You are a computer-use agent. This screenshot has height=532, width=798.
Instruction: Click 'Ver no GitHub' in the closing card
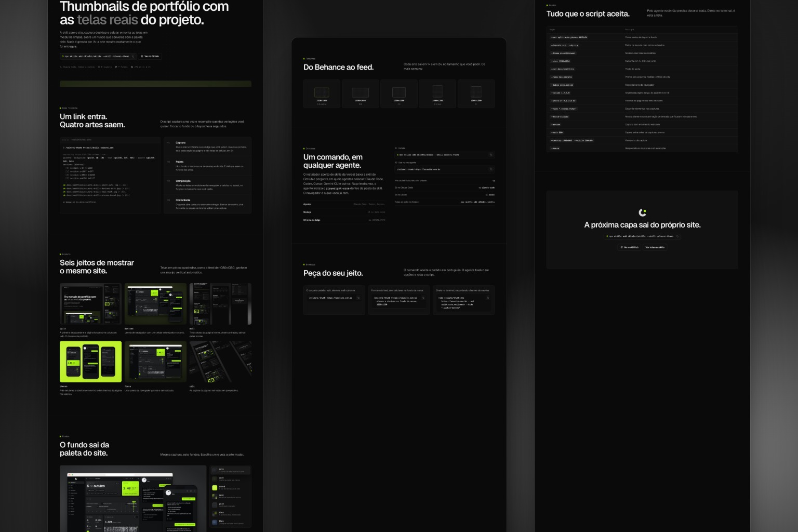pyautogui.click(x=630, y=247)
